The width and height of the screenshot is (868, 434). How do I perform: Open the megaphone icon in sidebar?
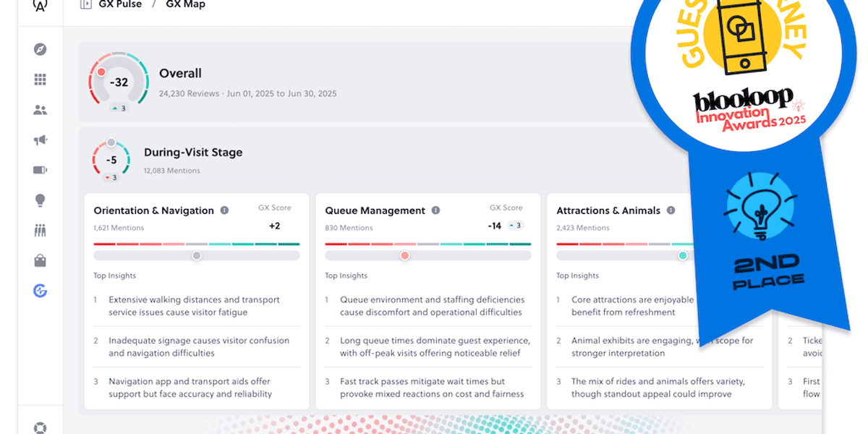[41, 140]
